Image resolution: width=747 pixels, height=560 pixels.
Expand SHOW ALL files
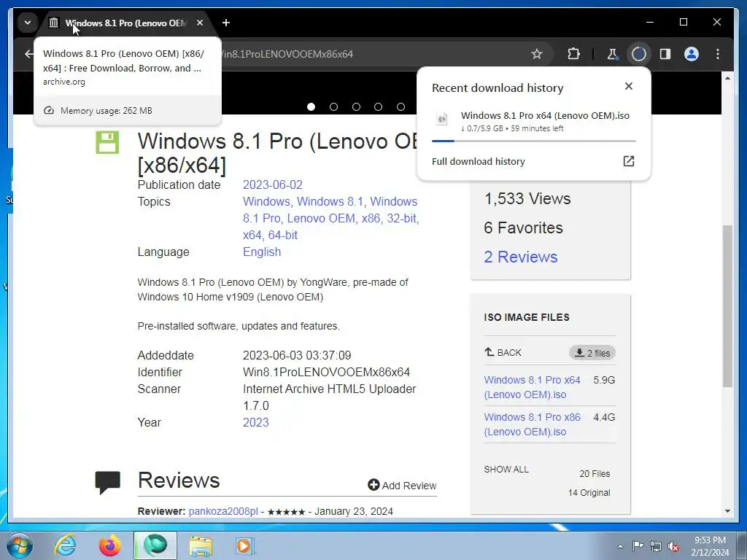pyautogui.click(x=506, y=469)
